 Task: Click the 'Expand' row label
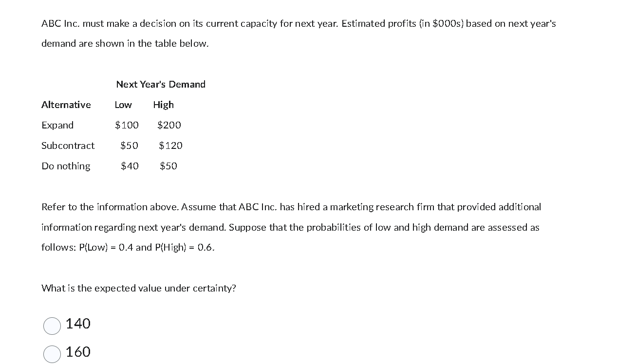tap(57, 125)
